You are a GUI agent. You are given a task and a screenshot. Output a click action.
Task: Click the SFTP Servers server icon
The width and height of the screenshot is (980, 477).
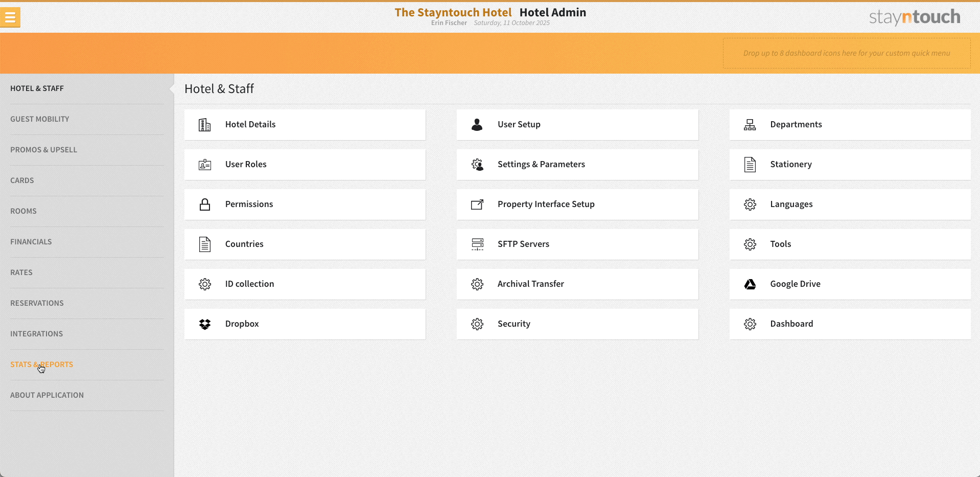coord(477,244)
